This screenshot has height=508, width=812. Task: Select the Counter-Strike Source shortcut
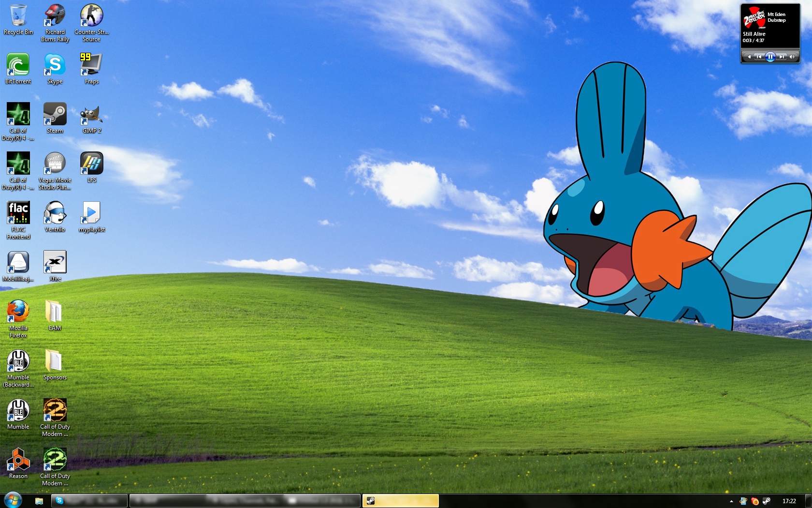[x=91, y=23]
